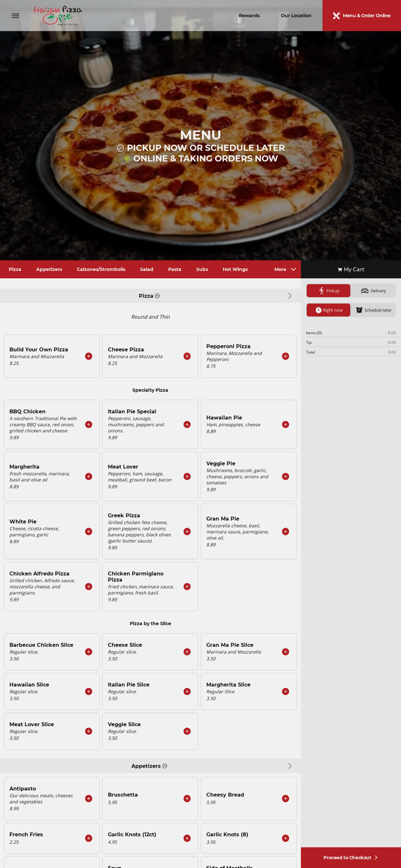This screenshot has height=868, width=401.
Task: Jump to Pasta category tab
Action: tap(175, 270)
